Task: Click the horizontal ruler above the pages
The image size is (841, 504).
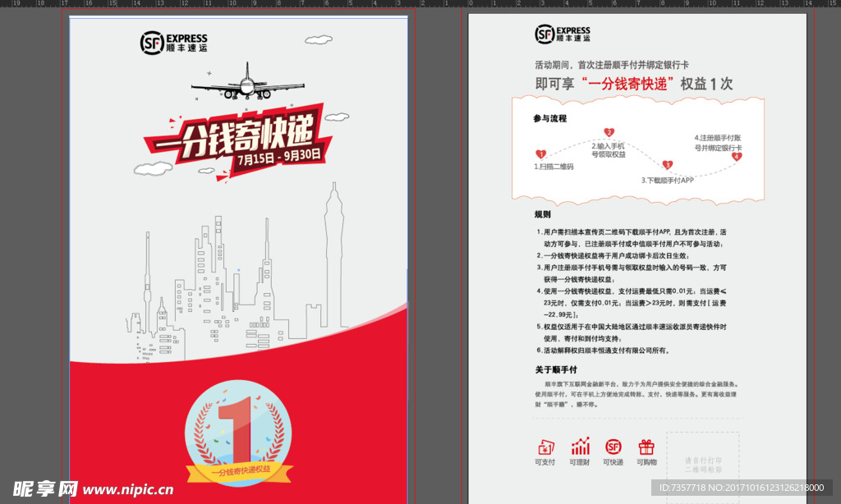Action: pos(420,3)
